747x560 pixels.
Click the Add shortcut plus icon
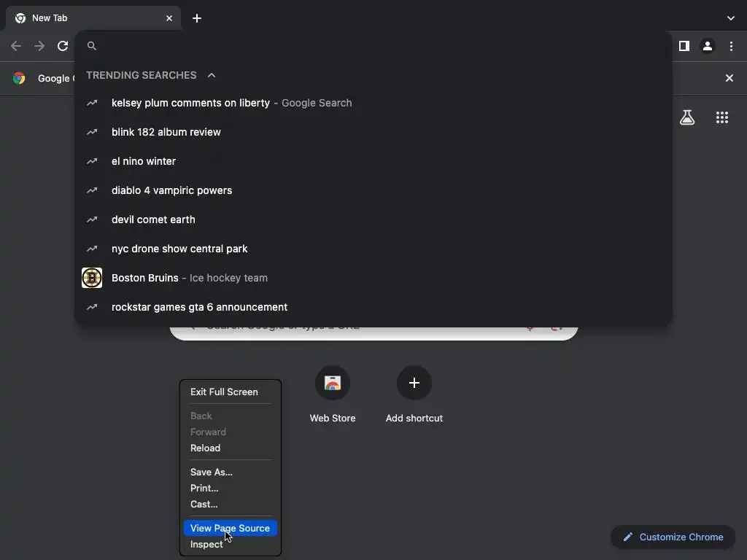click(414, 384)
